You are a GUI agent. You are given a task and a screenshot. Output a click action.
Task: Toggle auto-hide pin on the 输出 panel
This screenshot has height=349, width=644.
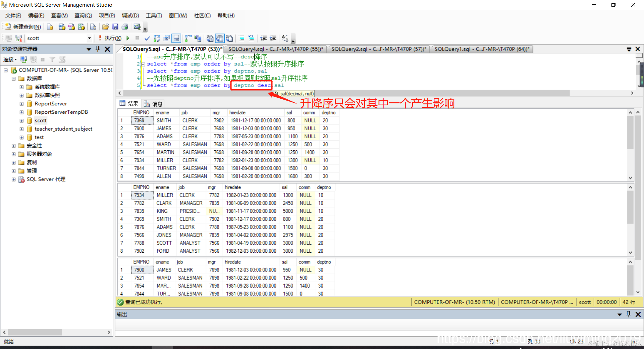pos(629,314)
